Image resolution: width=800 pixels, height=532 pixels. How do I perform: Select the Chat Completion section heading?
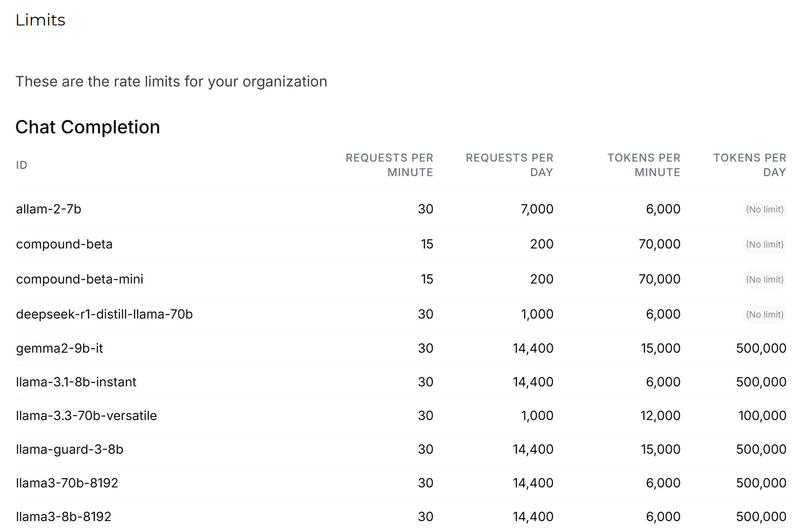click(x=88, y=127)
